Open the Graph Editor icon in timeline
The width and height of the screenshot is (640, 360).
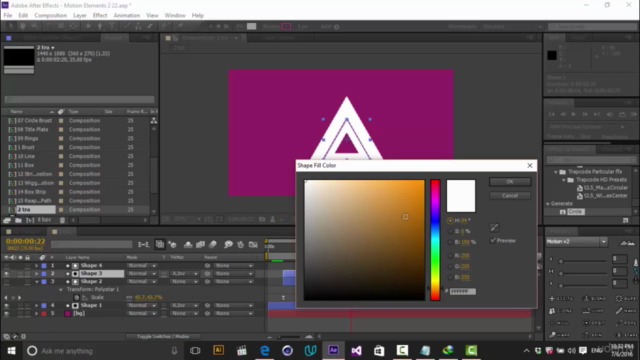pos(253,244)
